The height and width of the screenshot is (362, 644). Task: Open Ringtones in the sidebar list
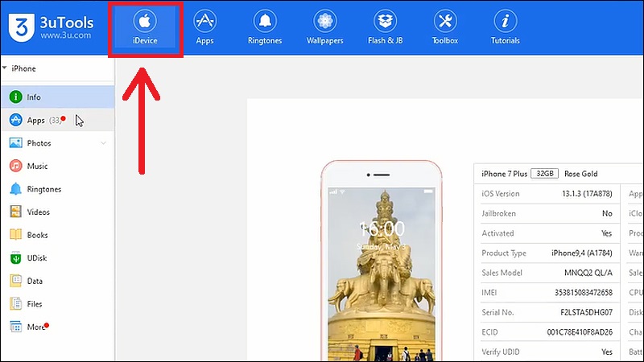click(x=57, y=189)
